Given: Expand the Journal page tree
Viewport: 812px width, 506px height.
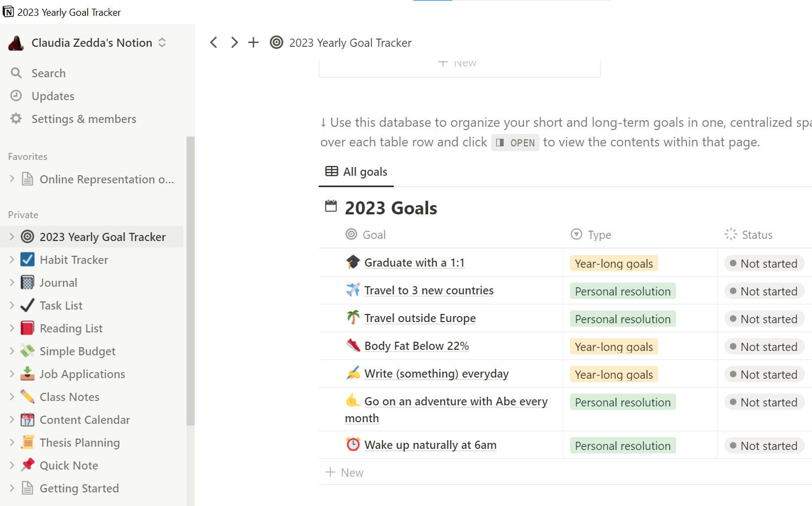Looking at the screenshot, I should 12,282.
